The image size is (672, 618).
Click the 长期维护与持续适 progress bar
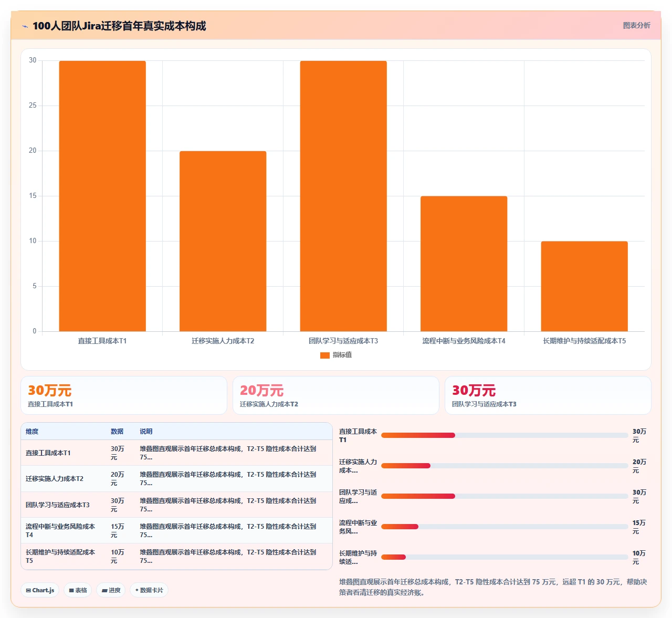click(x=505, y=557)
